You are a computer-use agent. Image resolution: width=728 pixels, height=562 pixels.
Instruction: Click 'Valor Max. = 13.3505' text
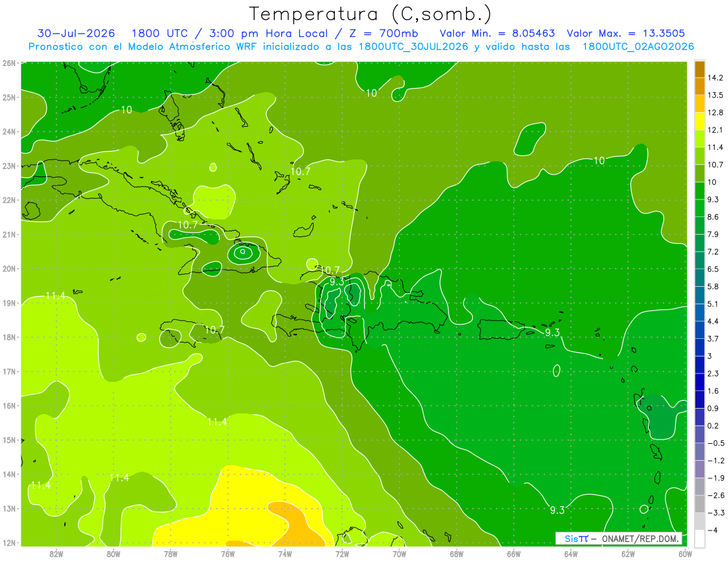point(626,33)
